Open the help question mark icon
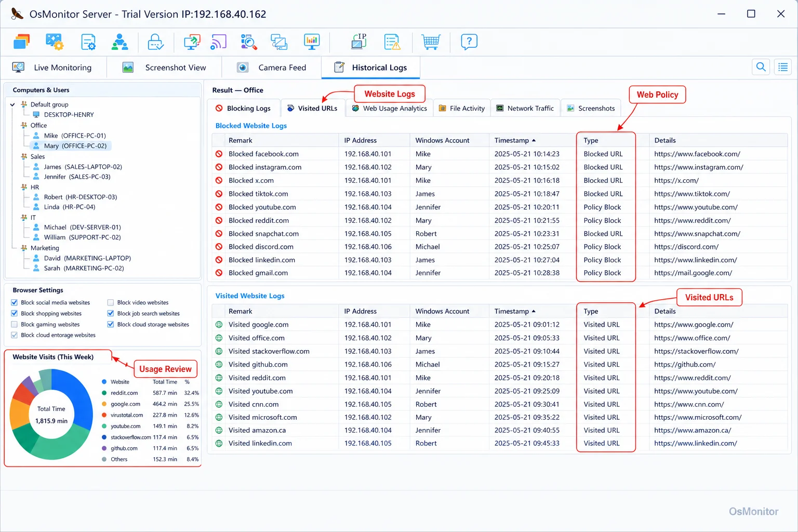Viewport: 798px width, 532px height. (x=469, y=42)
